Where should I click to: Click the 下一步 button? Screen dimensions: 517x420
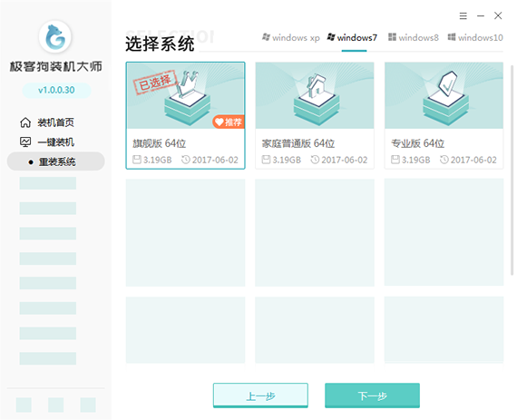point(372,396)
